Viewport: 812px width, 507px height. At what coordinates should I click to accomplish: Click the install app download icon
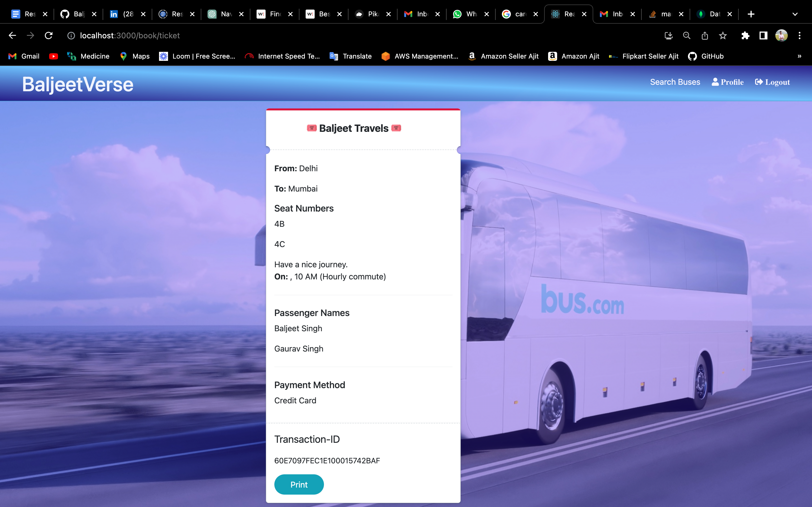coord(668,35)
